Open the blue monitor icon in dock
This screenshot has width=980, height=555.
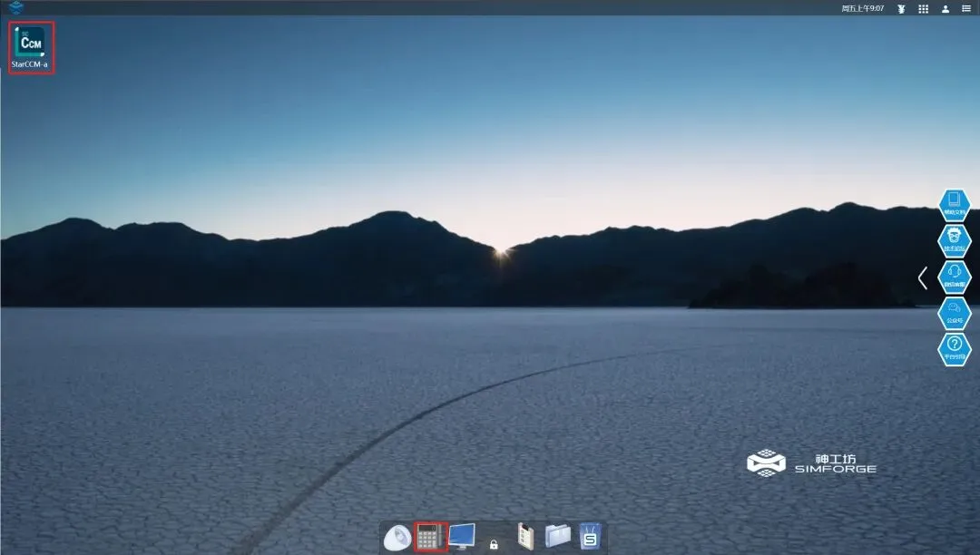coord(462,536)
